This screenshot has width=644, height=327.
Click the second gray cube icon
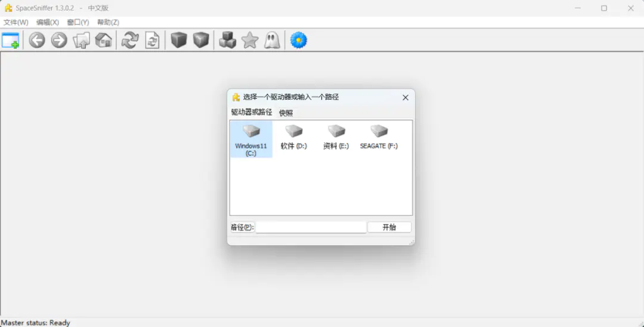(201, 41)
